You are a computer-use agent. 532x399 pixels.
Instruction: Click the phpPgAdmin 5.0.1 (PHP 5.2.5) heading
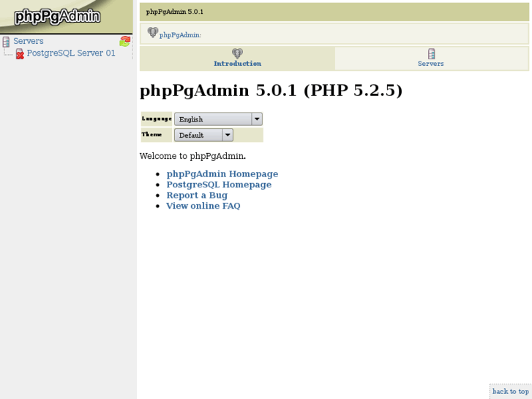(x=271, y=90)
